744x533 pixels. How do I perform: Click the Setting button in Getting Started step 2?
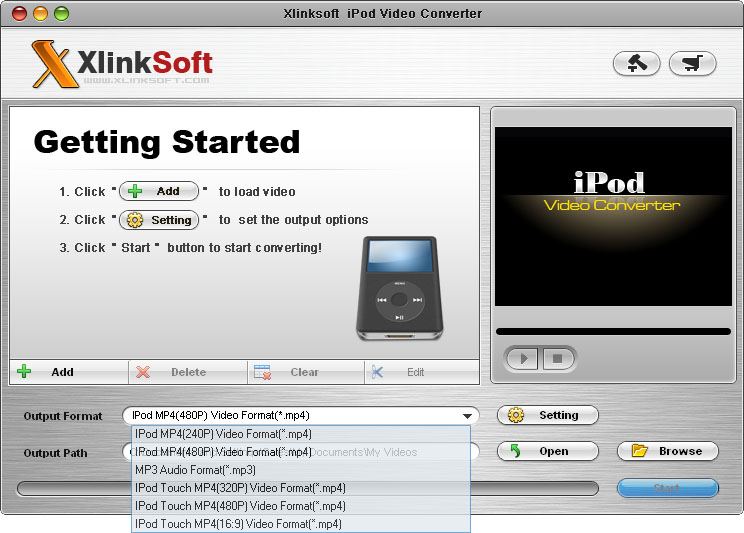tap(159, 220)
